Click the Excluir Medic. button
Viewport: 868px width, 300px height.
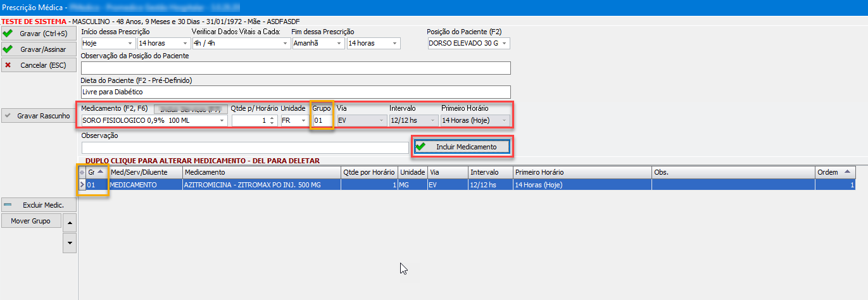(x=39, y=205)
